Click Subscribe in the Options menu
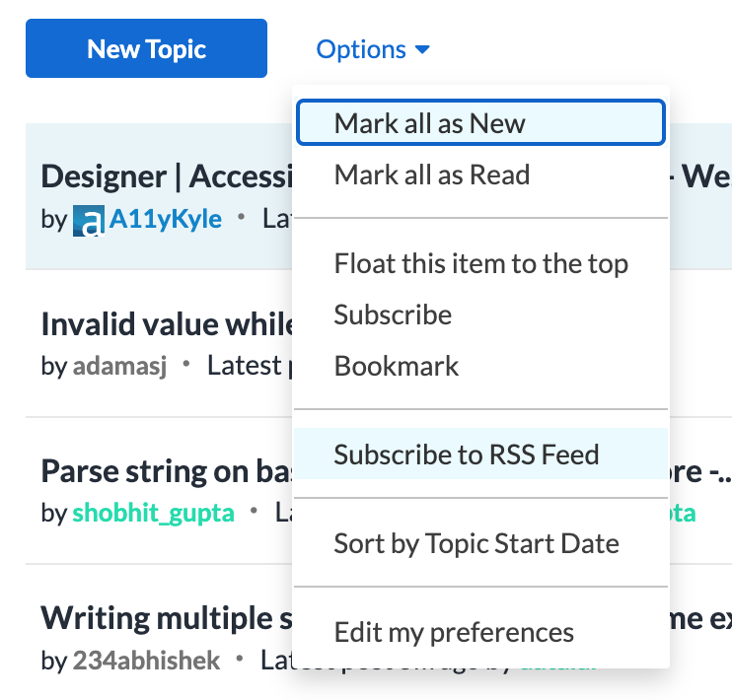Viewport: 732px width, 700px height. pos(393,315)
